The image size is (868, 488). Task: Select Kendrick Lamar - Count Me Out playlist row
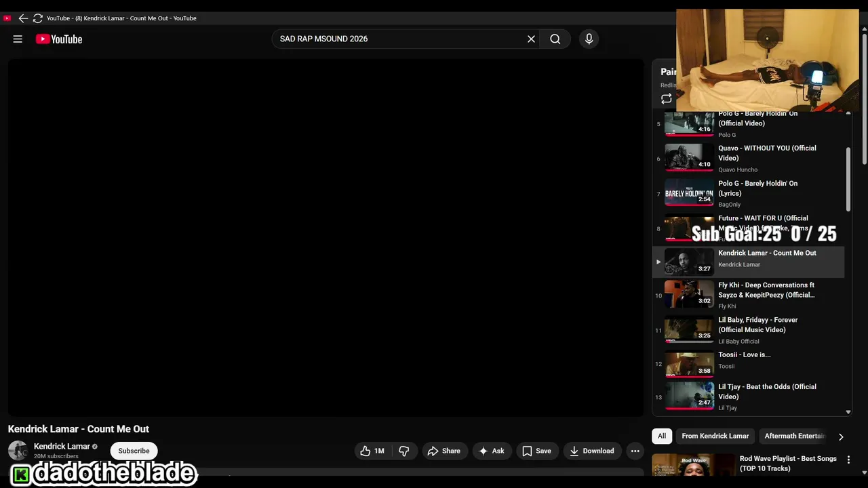[749, 261]
